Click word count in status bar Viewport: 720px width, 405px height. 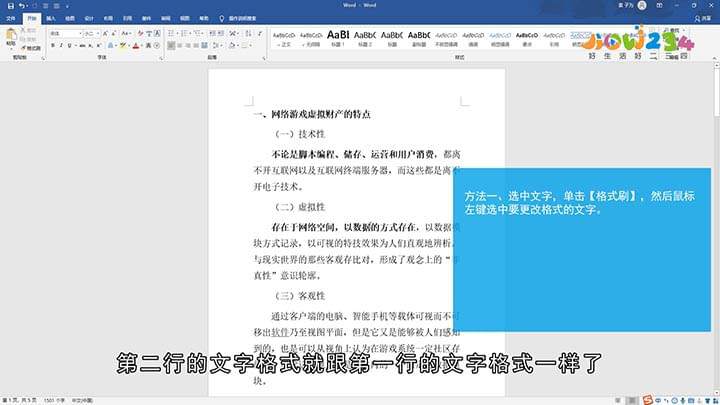tap(54, 400)
